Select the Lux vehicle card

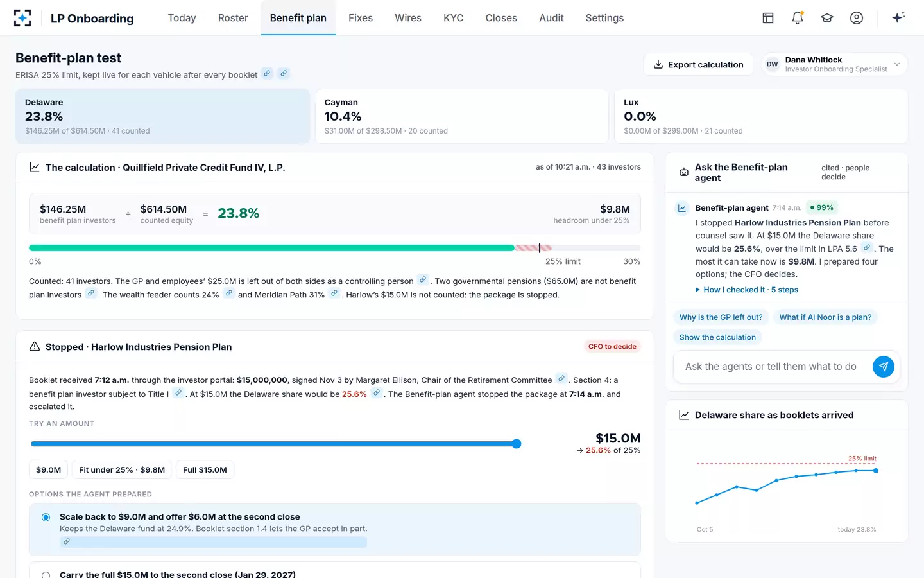point(761,116)
